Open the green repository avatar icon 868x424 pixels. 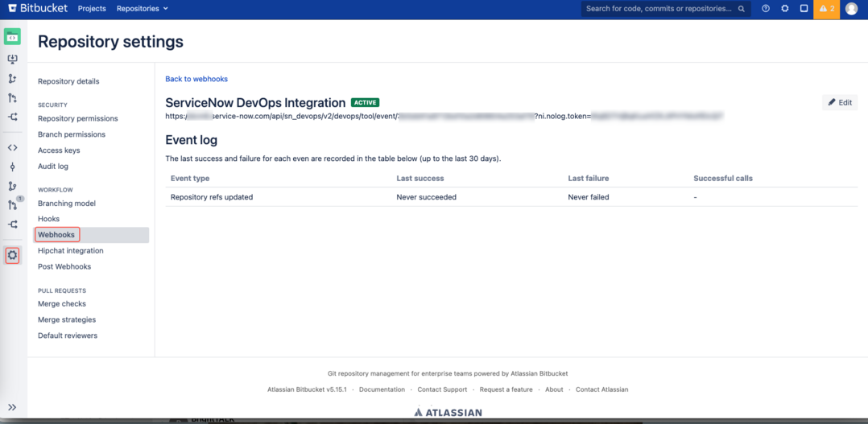[x=12, y=37]
